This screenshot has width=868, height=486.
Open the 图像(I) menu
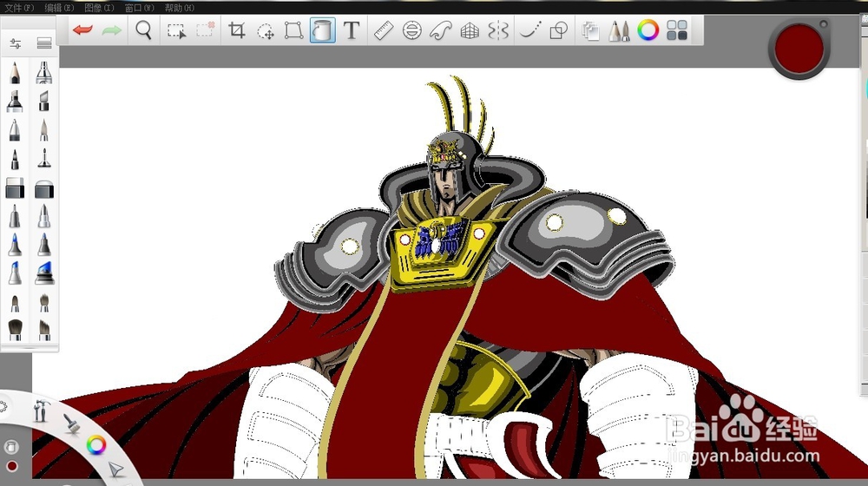pos(99,8)
